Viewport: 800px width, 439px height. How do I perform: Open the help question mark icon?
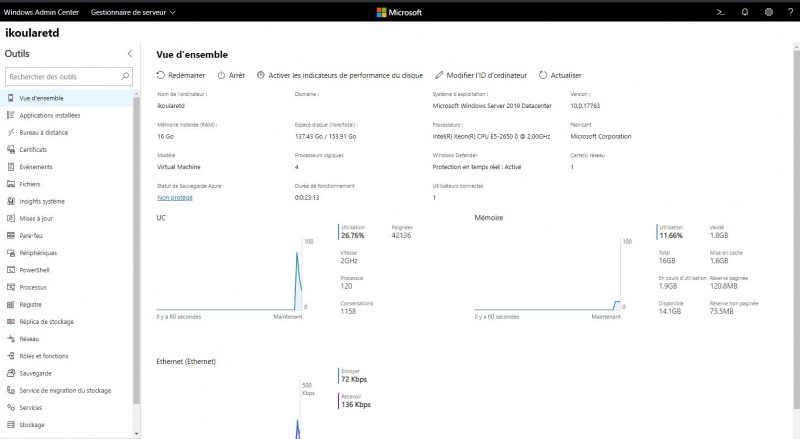coord(790,12)
